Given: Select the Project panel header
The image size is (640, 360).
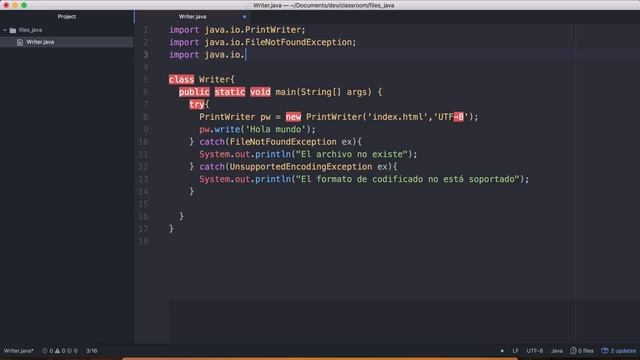Looking at the screenshot, I should coord(67,17).
